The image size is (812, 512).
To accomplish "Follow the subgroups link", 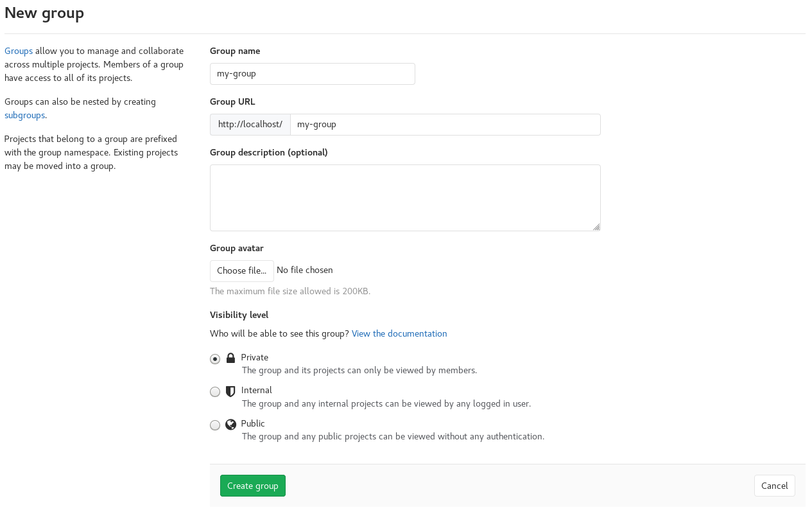I will (24, 115).
